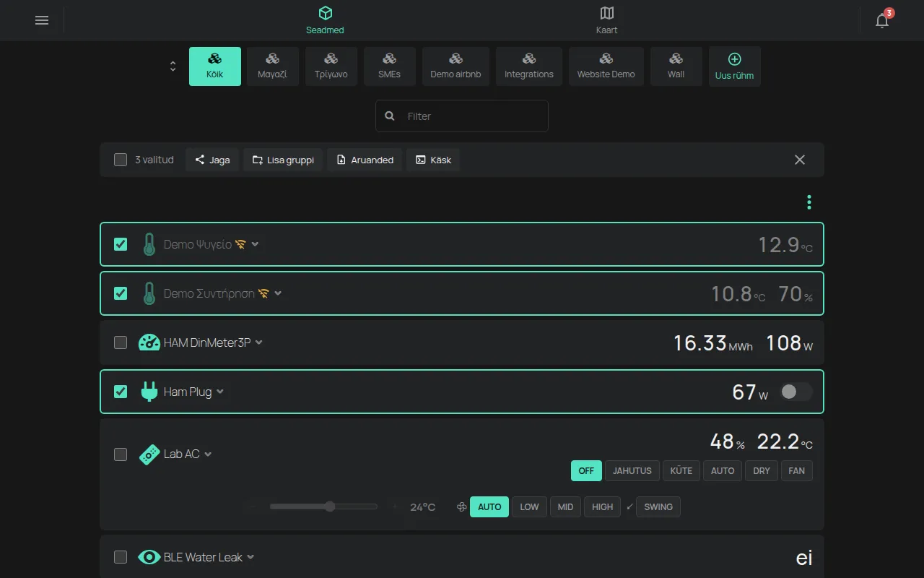Expand the group list up-down arrows

pyautogui.click(x=173, y=66)
